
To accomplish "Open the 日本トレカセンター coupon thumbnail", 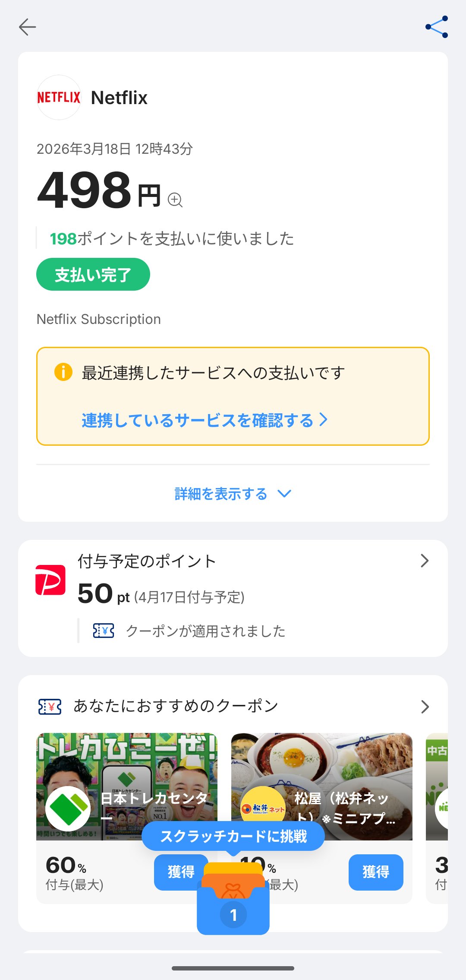I will pos(127,760).
